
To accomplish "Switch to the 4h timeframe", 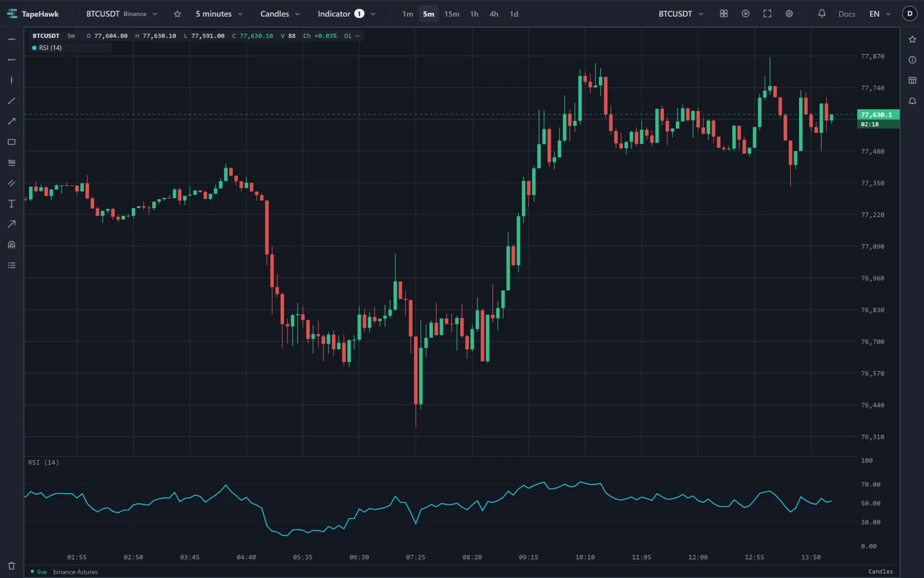I will pyautogui.click(x=494, y=14).
